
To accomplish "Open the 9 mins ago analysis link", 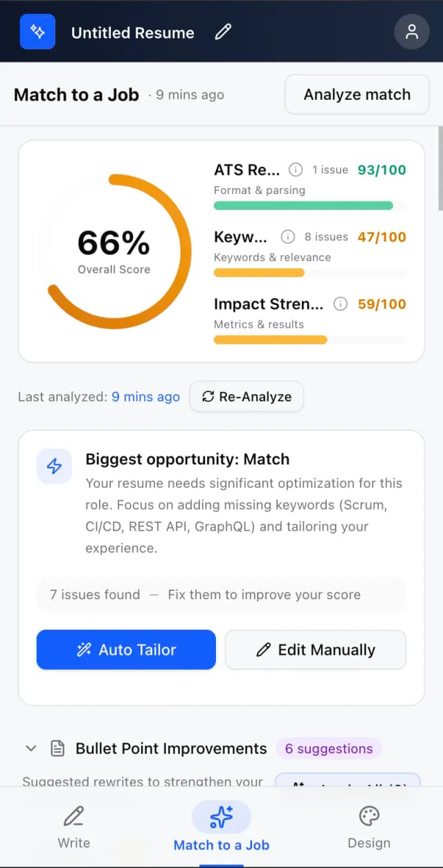I will (145, 396).
